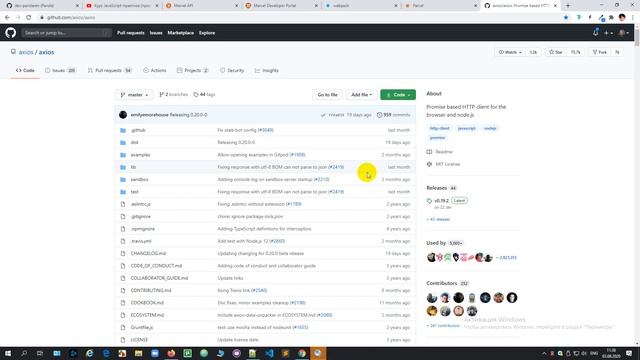Open the .gitignore file

pos(141,216)
